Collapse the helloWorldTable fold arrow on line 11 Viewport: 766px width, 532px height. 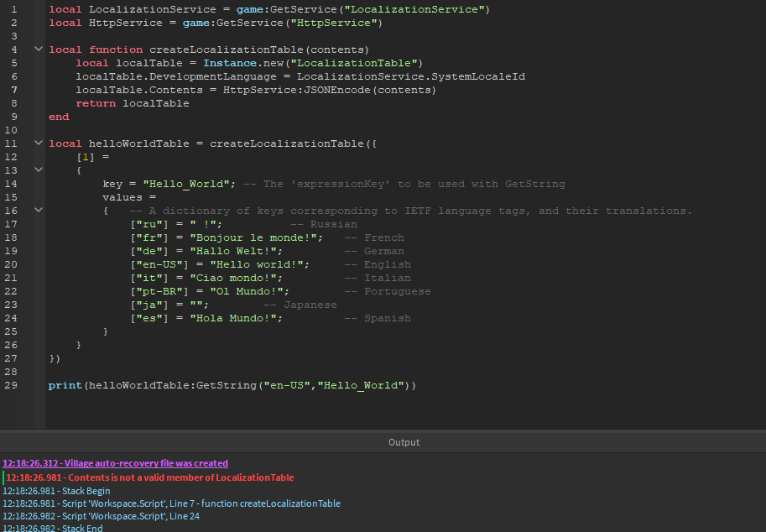(x=39, y=143)
